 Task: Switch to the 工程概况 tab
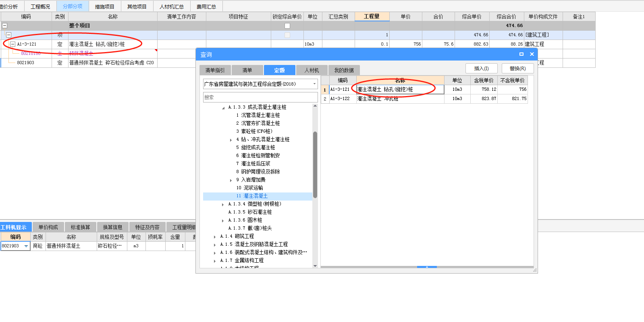[x=40, y=6]
